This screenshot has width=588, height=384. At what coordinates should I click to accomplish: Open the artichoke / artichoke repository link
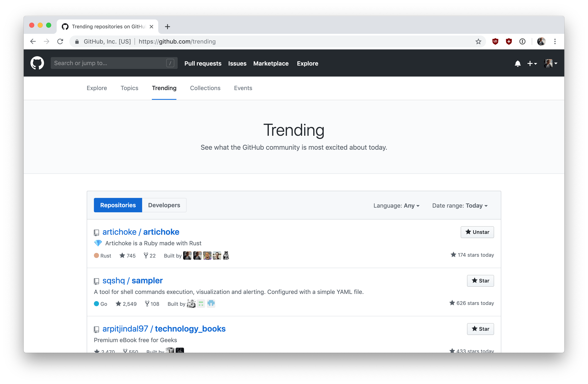click(141, 232)
